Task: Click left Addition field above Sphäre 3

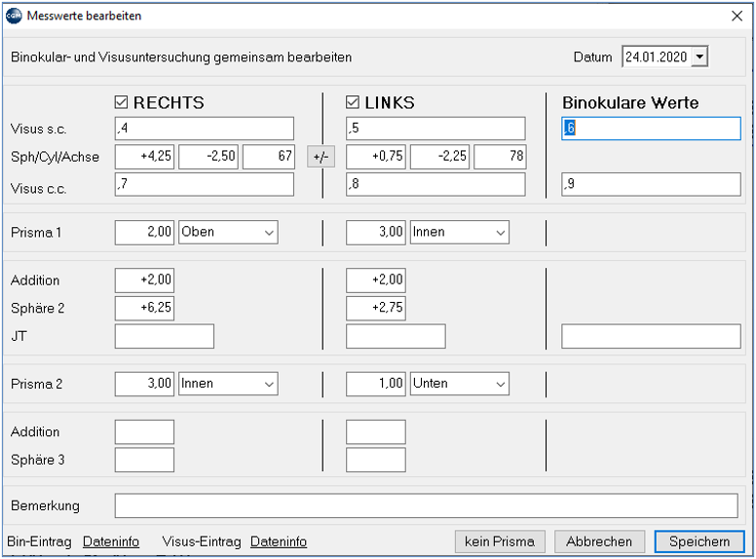Action: [x=376, y=431]
